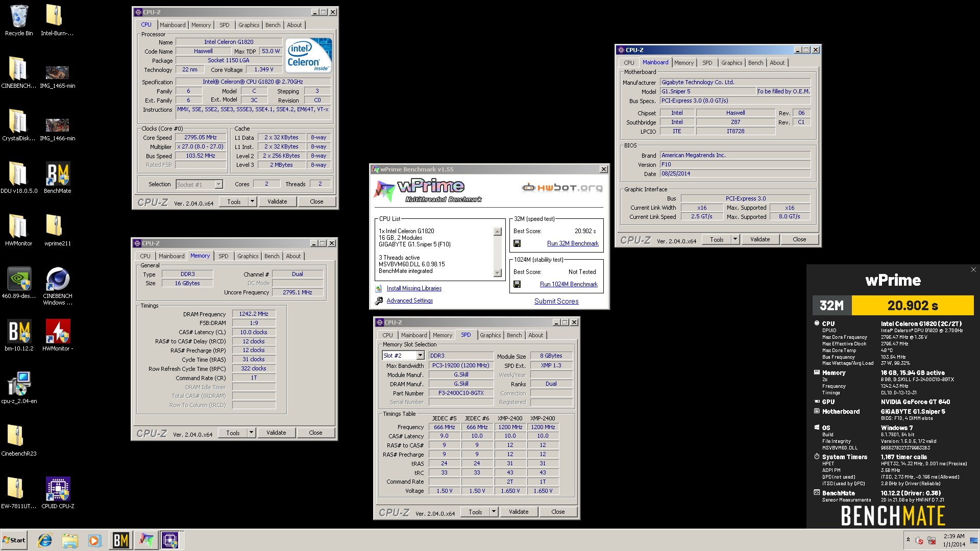Open About tab in the SPD CPU-Z window
The image size is (980, 551).
pyautogui.click(x=535, y=335)
